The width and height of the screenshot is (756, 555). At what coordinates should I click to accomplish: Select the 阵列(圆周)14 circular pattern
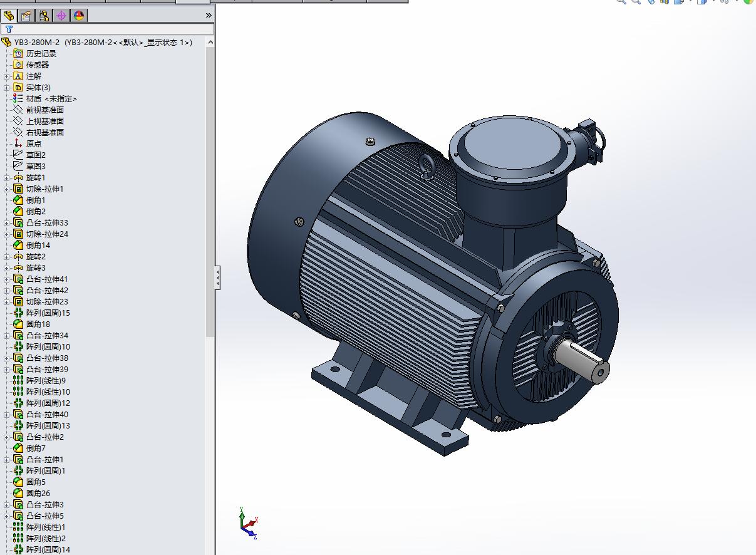[42, 549]
